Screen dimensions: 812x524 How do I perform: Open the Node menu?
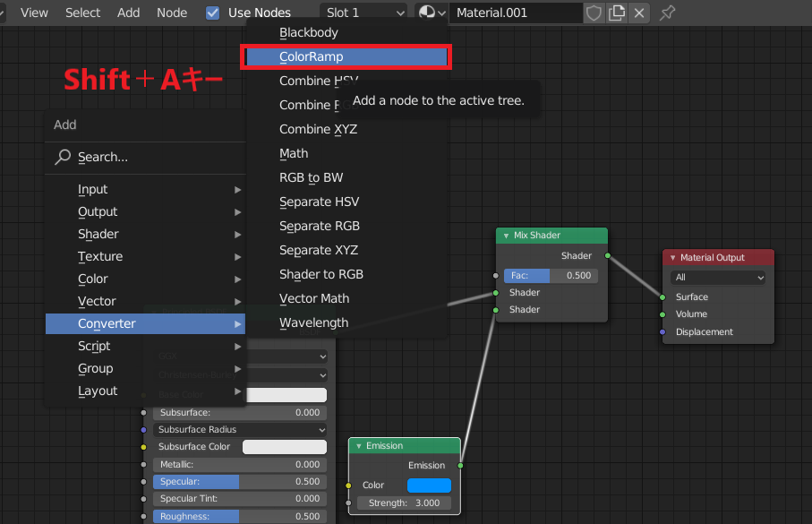[172, 13]
